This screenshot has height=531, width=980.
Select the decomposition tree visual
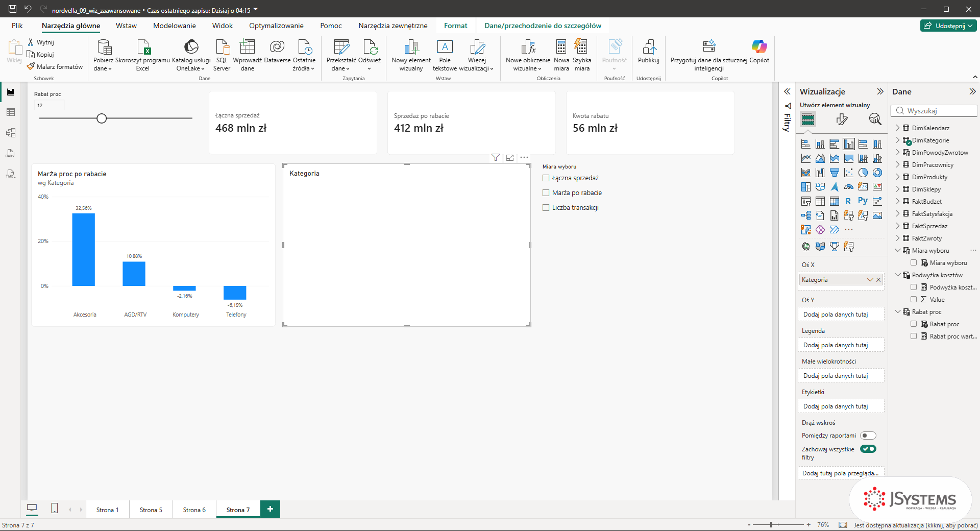point(806,215)
